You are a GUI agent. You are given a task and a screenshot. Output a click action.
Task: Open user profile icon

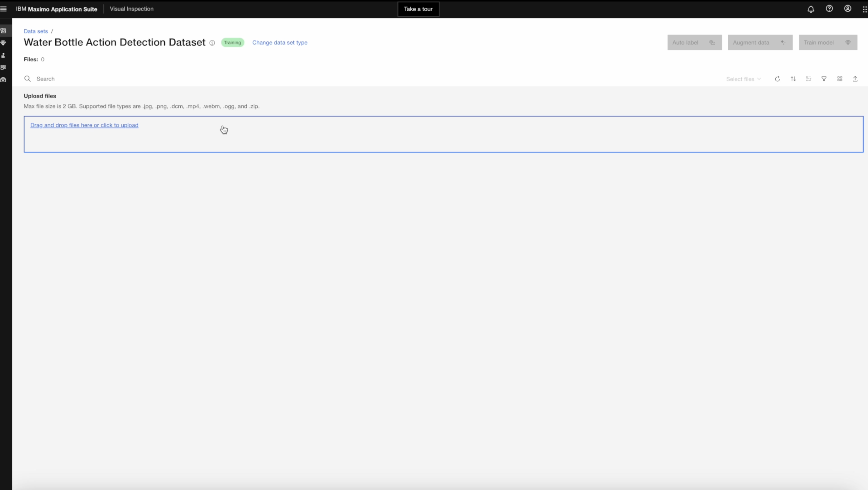[x=847, y=9]
